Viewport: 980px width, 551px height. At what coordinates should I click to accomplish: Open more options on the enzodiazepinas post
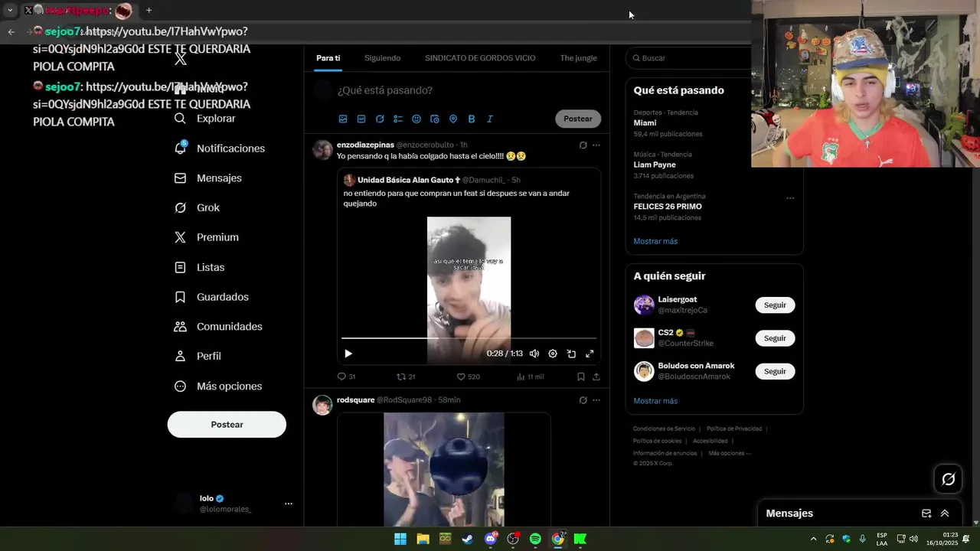(596, 145)
